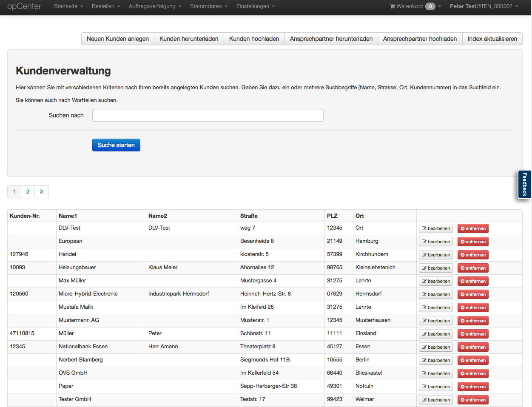
Task: Click the opCenter logo
Action: point(24,6)
